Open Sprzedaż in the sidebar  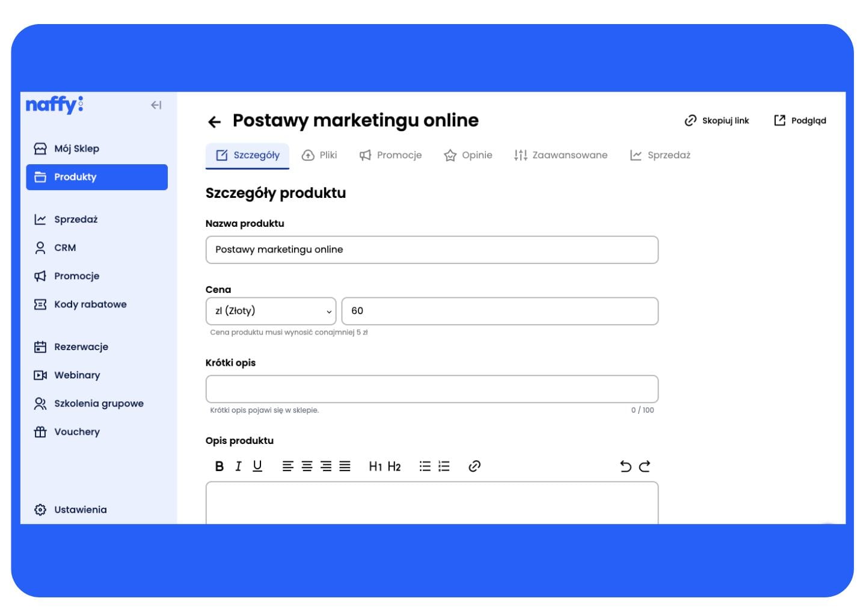(97, 220)
